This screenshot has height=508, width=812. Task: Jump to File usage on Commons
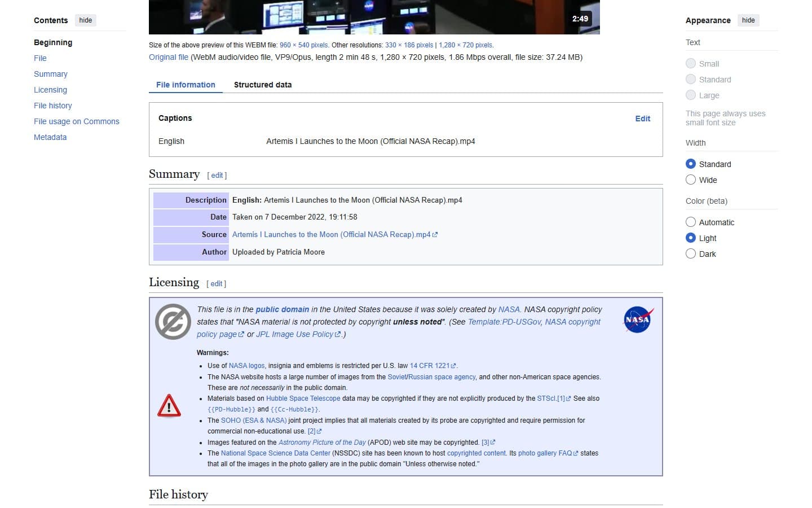coord(77,121)
